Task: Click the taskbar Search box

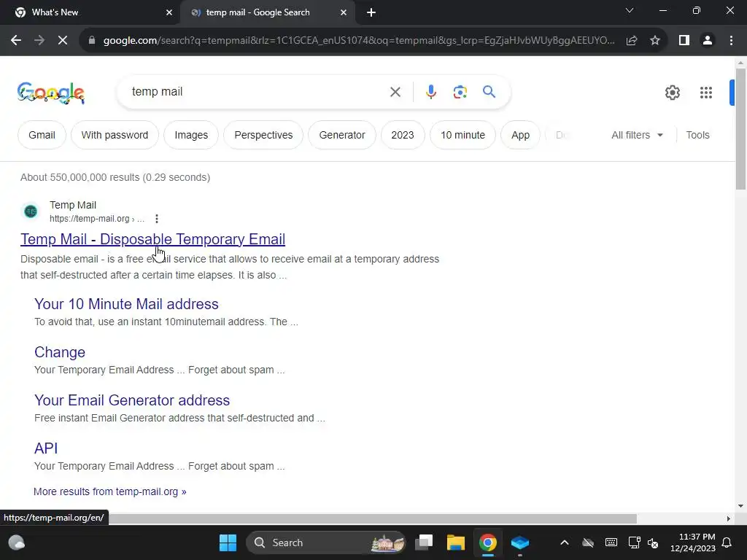Action: tap(326, 542)
